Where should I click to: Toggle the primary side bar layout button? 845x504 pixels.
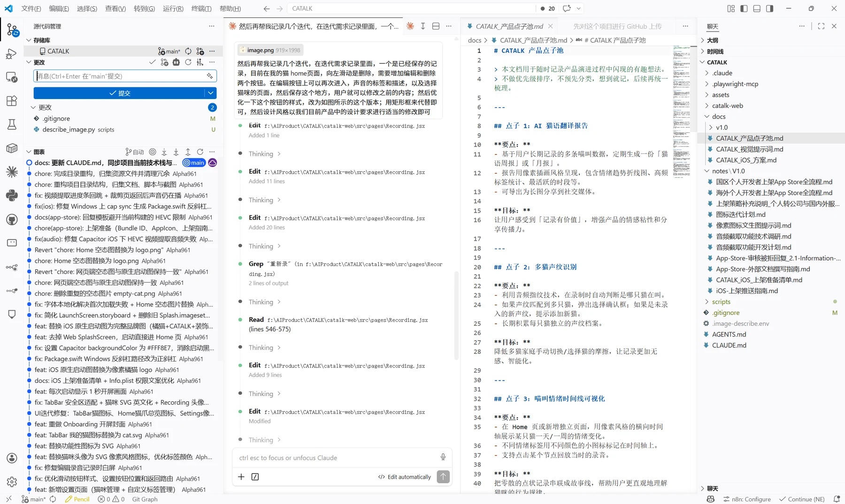click(744, 8)
